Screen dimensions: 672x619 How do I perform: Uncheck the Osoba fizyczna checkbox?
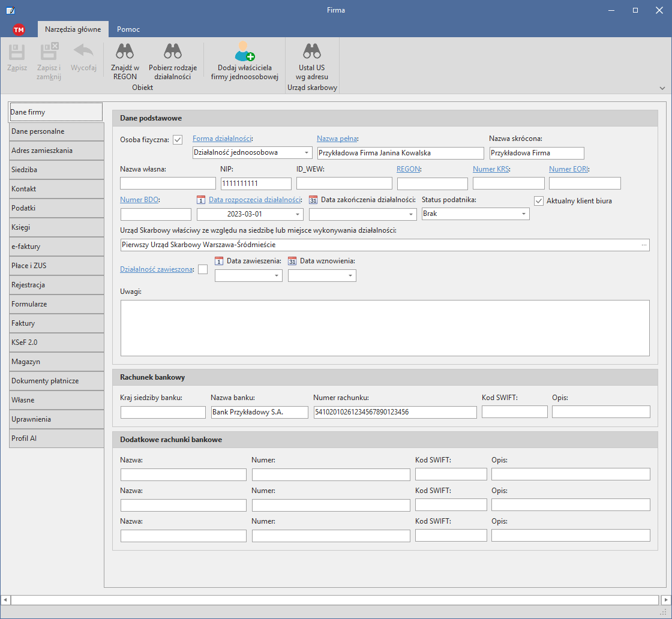click(x=178, y=140)
